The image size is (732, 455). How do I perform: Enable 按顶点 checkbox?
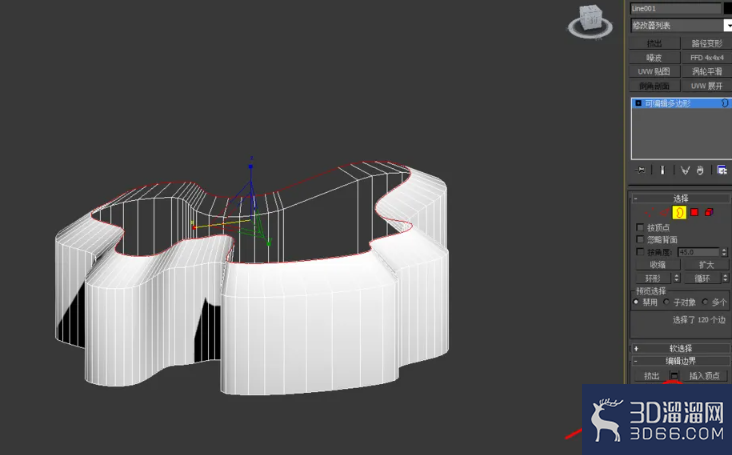(x=640, y=227)
